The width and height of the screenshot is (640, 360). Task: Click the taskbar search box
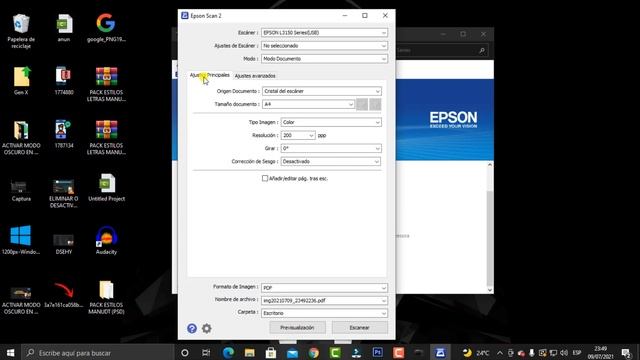97,353
